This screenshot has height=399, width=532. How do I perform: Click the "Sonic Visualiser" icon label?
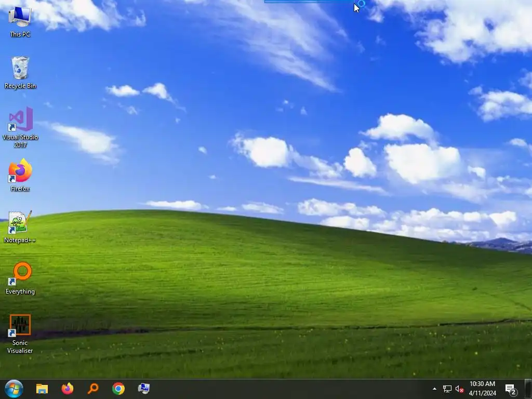[x=20, y=347]
